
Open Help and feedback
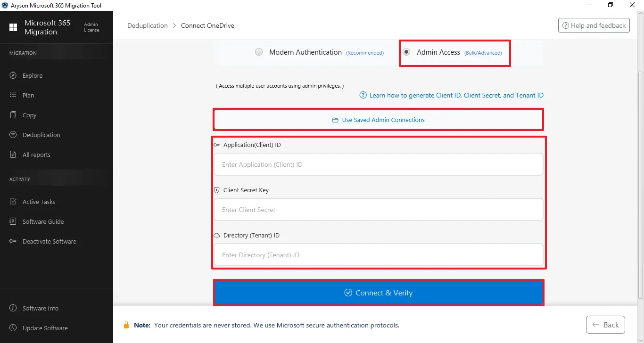click(x=594, y=25)
